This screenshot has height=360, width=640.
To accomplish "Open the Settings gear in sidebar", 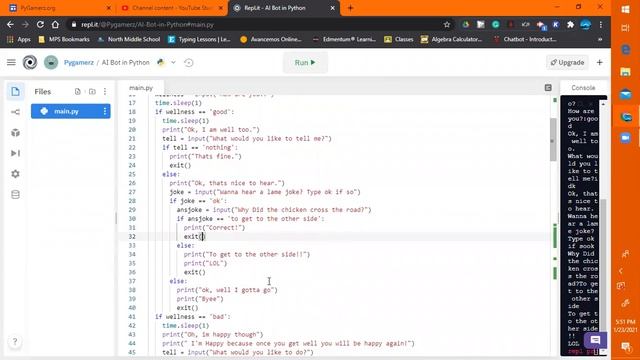I will [x=16, y=174].
